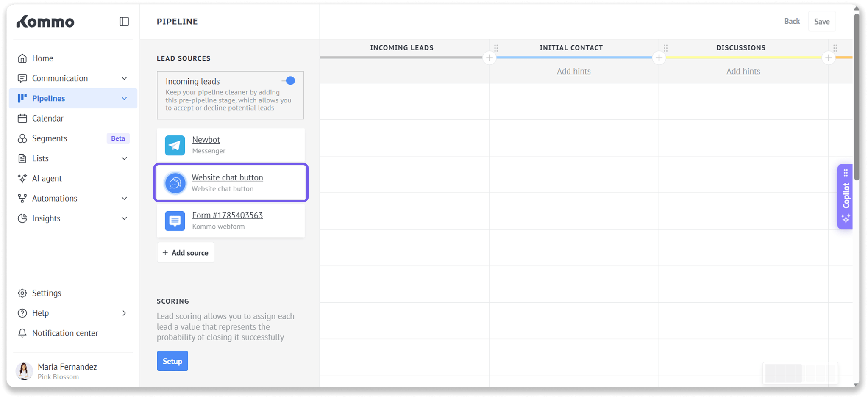The image size is (868, 398).
Task: Click Add hints under Initial Contact
Action: click(574, 71)
